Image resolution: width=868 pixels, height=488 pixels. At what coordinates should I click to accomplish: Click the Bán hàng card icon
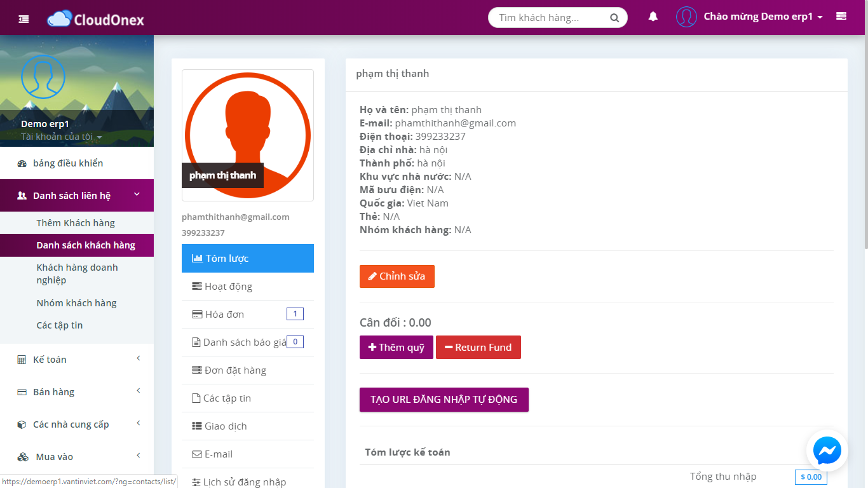tap(22, 392)
